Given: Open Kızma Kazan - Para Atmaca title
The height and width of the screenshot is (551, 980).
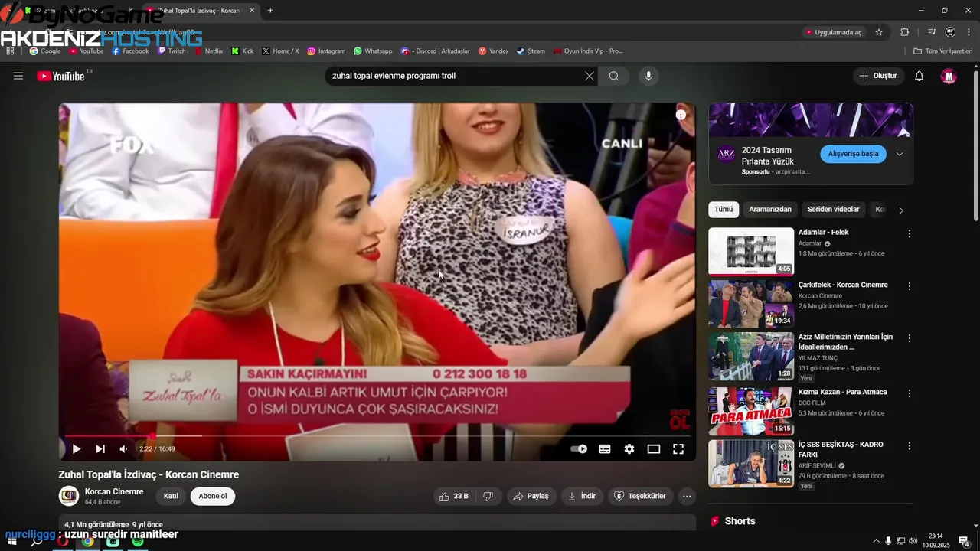Looking at the screenshot, I should [x=843, y=392].
